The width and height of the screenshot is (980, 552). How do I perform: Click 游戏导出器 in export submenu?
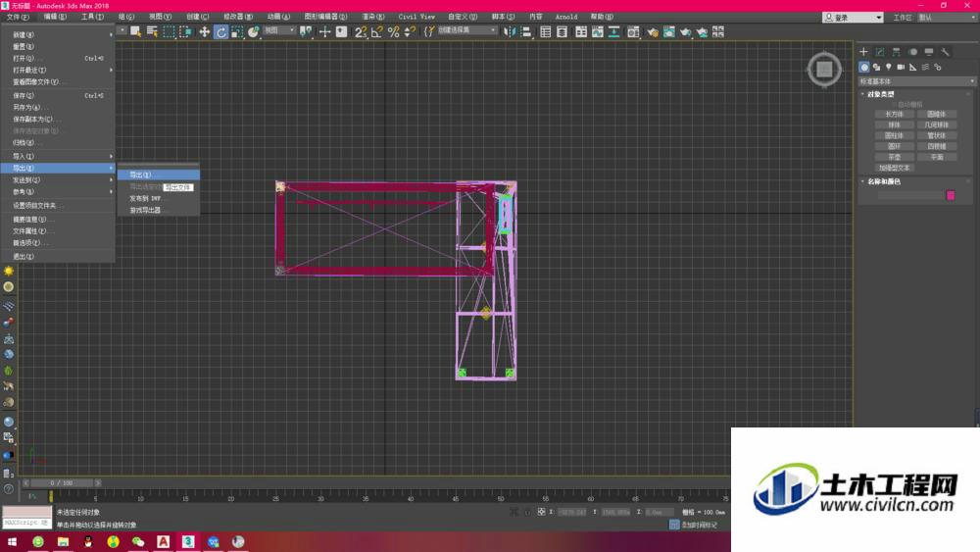tap(159, 211)
